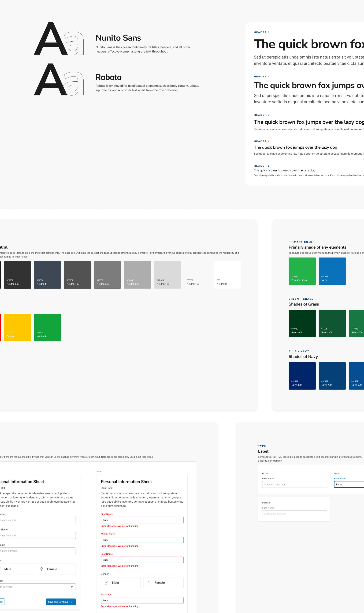Select the yellow Caution FFC700 swatch
364x613 pixels.
pos(17,327)
